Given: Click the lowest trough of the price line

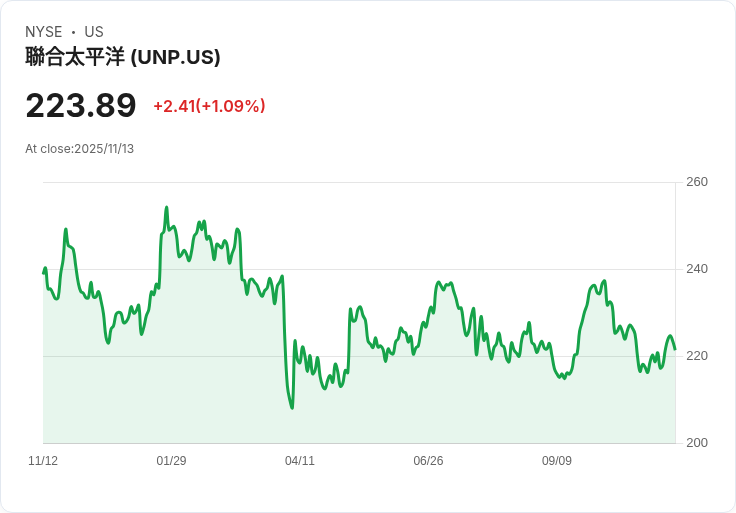Looking at the screenshot, I should (292, 408).
